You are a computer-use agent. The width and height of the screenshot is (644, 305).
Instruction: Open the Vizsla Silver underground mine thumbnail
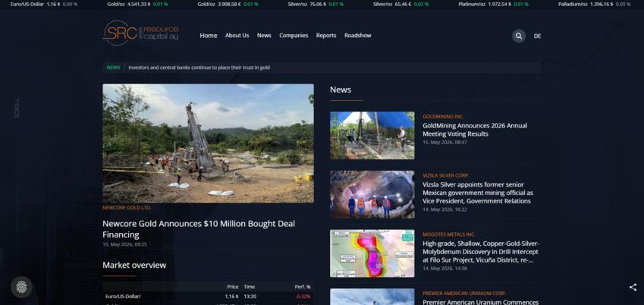[372, 194]
